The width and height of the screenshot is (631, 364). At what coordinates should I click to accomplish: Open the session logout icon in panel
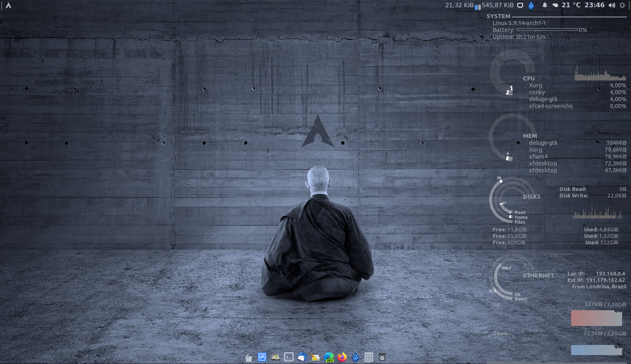click(623, 5)
